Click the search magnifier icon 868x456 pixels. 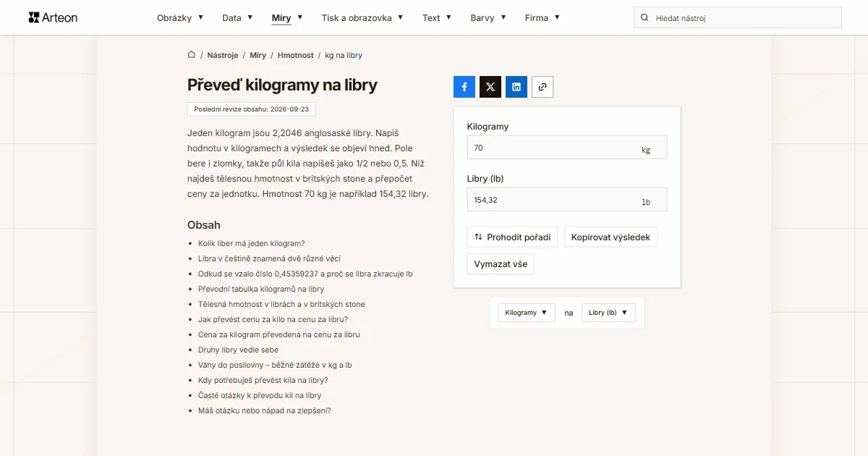(644, 18)
